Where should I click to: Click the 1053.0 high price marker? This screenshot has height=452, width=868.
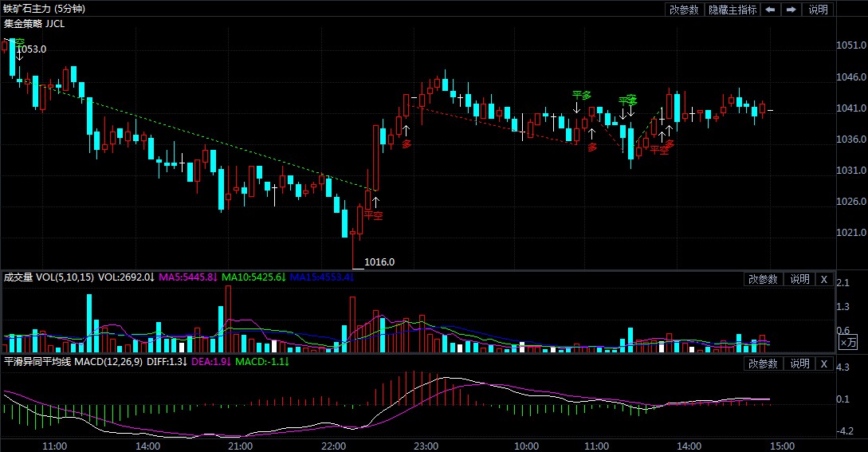click(x=32, y=49)
